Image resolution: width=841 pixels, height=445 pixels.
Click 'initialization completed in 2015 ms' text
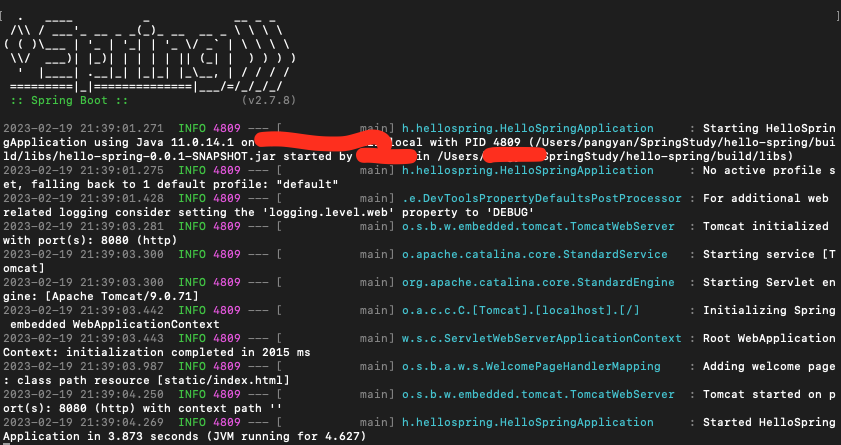[188, 352]
